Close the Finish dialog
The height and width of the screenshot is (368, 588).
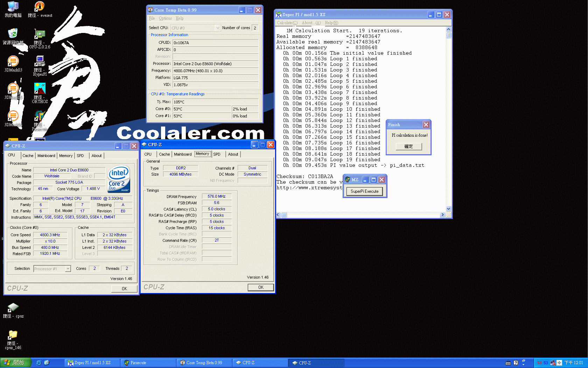(426, 124)
